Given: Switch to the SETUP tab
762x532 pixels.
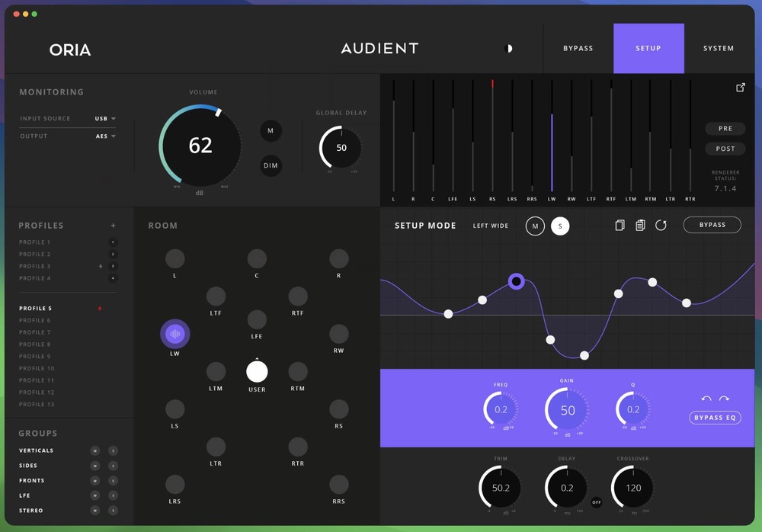Looking at the screenshot, I should coord(648,48).
